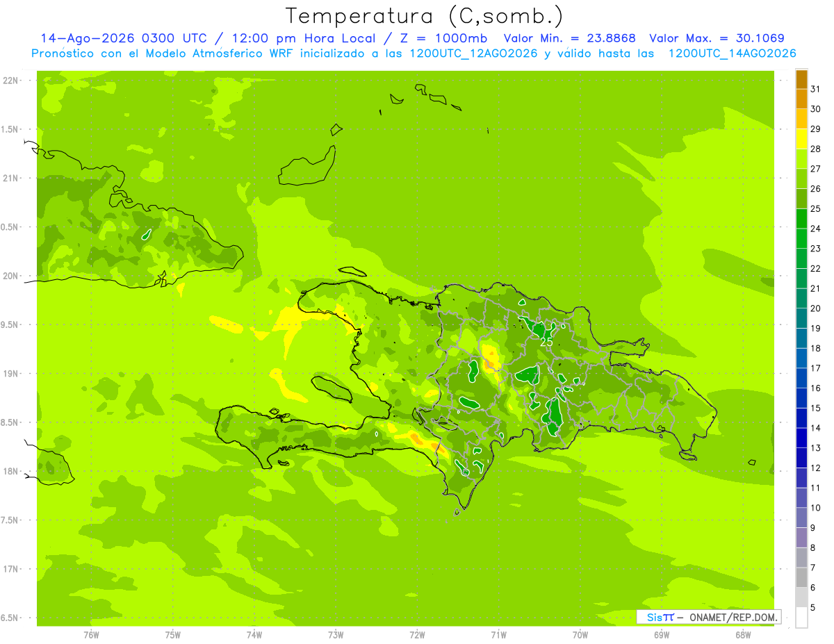Pick the orange swatch between 30 and 31
Viewport: 834px width, 644px height.
[801, 99]
